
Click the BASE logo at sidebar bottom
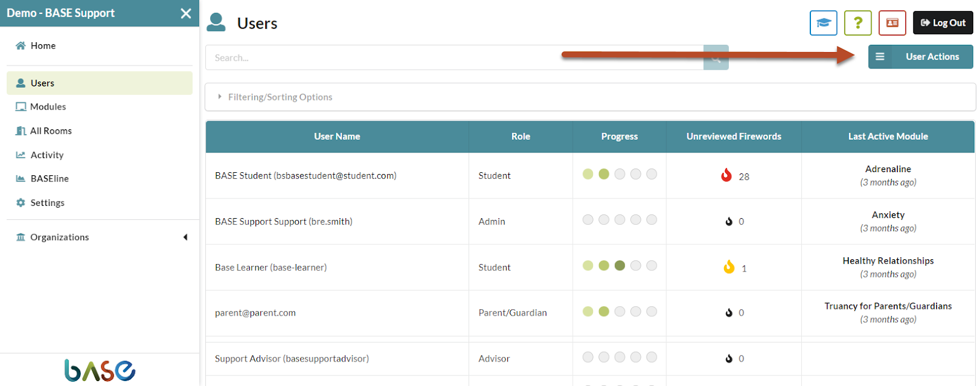coord(100,370)
